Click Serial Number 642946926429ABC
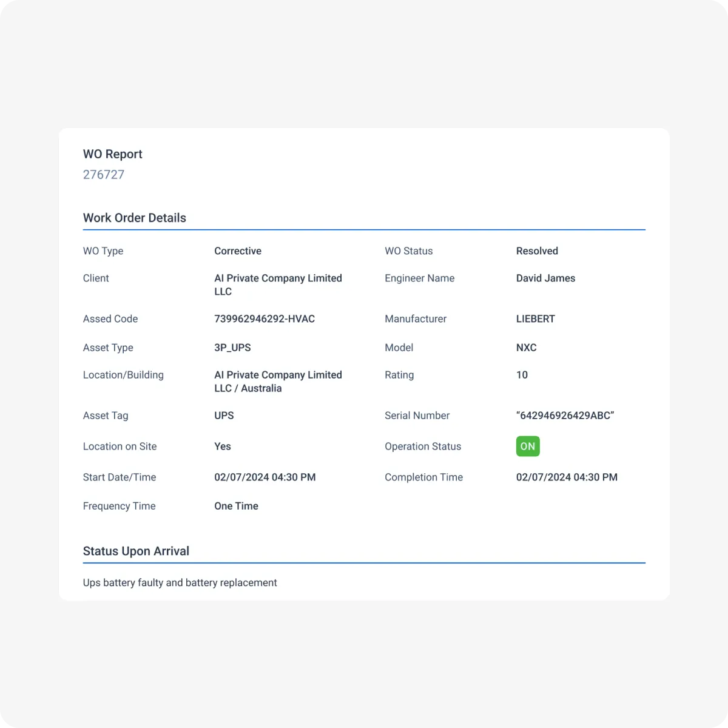 (x=565, y=416)
